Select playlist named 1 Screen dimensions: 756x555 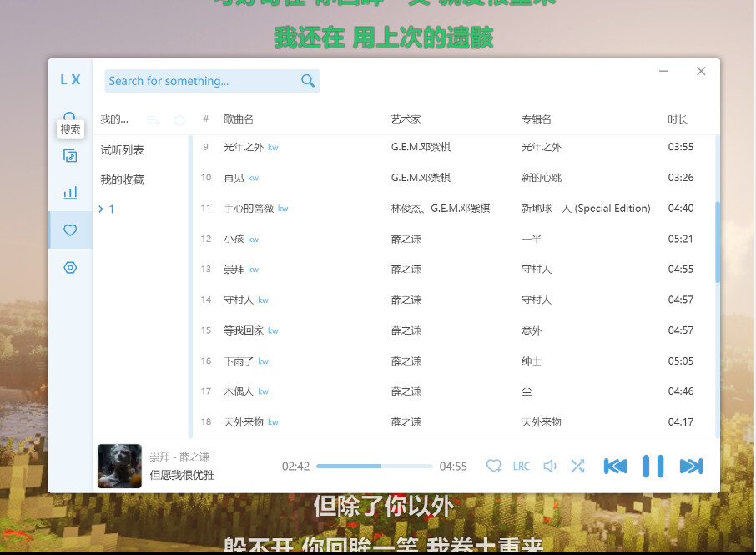coord(111,209)
